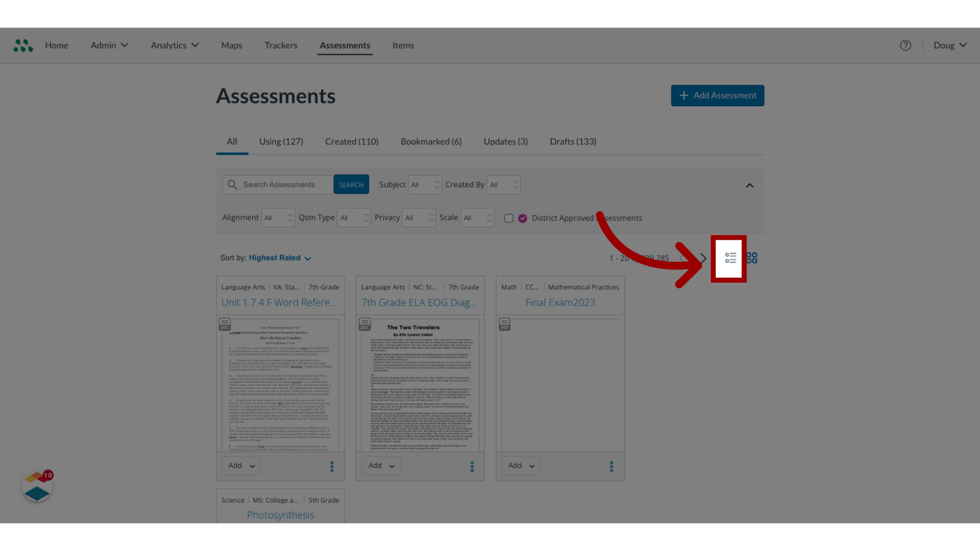Click the Add Assessment button
Image resolution: width=980 pixels, height=551 pixels.
(x=718, y=95)
